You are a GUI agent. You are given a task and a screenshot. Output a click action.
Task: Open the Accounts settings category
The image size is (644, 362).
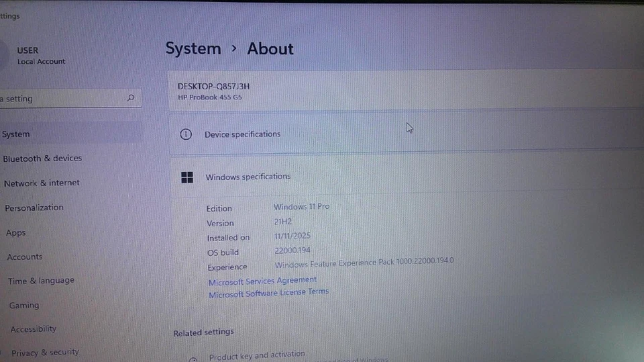point(25,257)
